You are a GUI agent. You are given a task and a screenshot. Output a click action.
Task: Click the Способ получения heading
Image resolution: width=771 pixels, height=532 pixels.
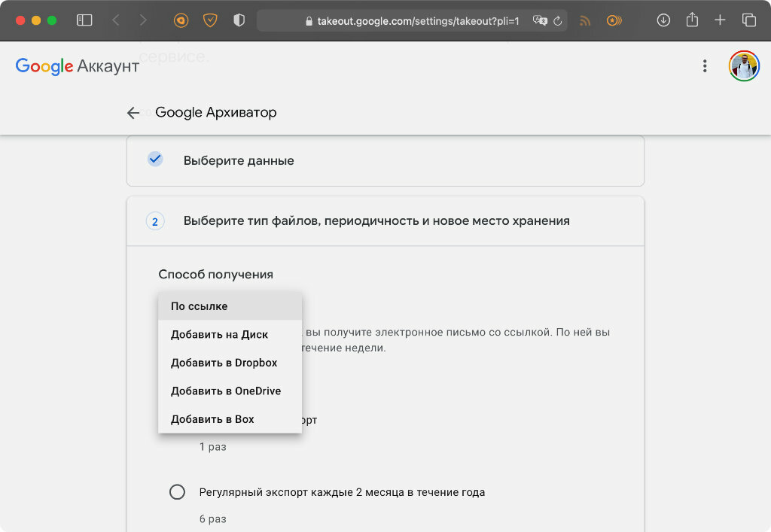coord(215,274)
